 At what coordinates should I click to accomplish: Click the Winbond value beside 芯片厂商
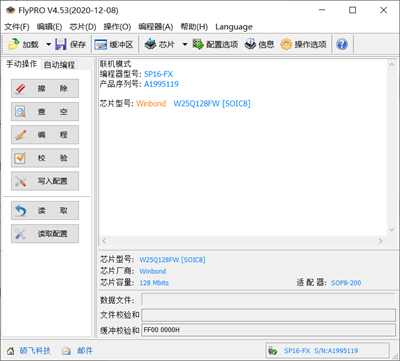click(153, 271)
